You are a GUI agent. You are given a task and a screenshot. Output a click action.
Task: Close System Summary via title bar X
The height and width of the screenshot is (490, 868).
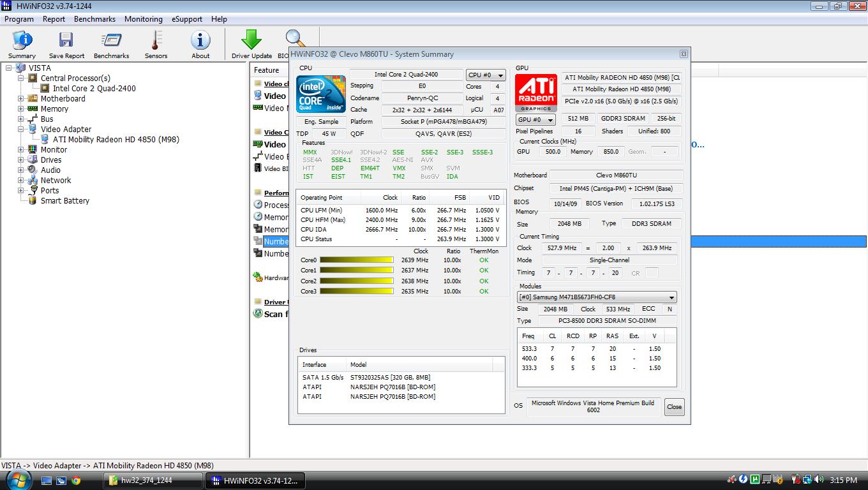[x=684, y=54]
